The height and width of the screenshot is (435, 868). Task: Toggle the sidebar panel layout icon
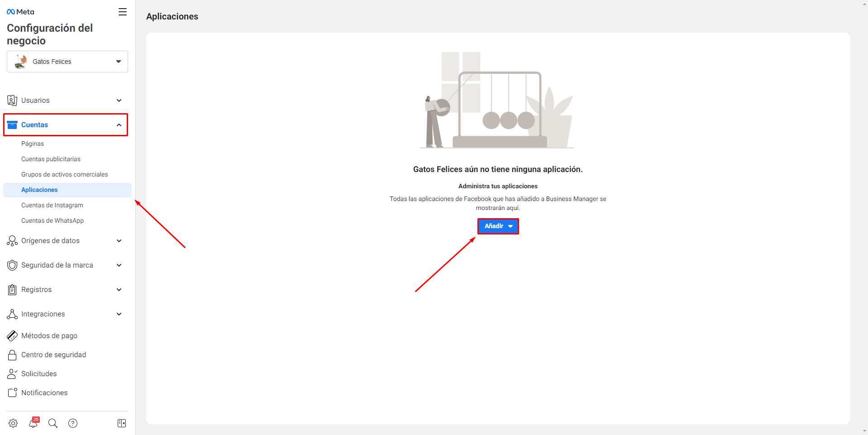[122, 423]
